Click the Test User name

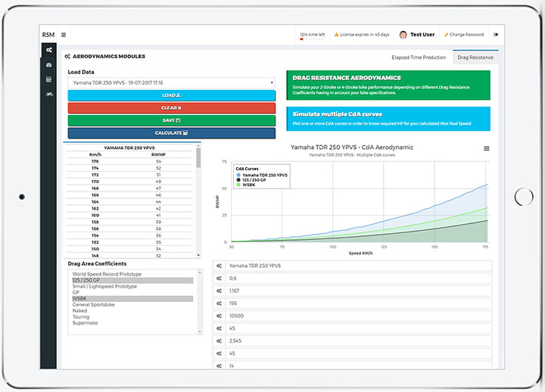pos(422,34)
